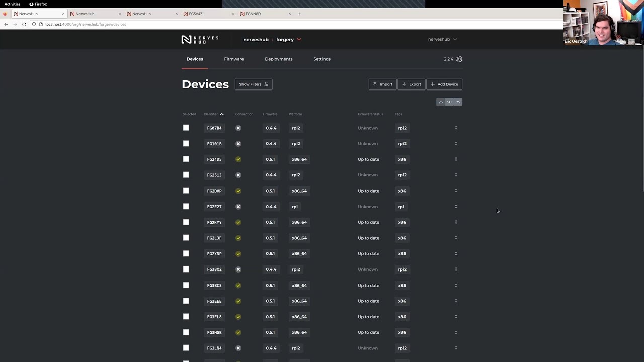
Task: Open the three-dot menu for FG2XNP
Action: tap(456, 253)
